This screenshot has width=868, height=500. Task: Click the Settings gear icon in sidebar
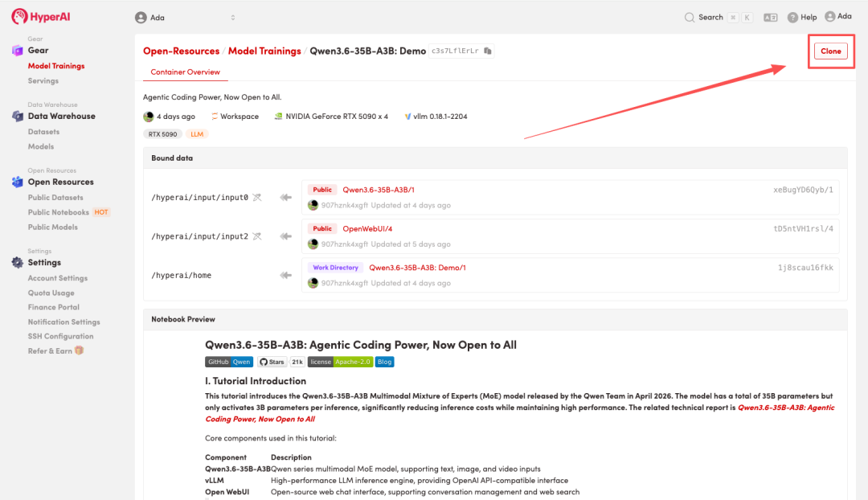point(18,263)
